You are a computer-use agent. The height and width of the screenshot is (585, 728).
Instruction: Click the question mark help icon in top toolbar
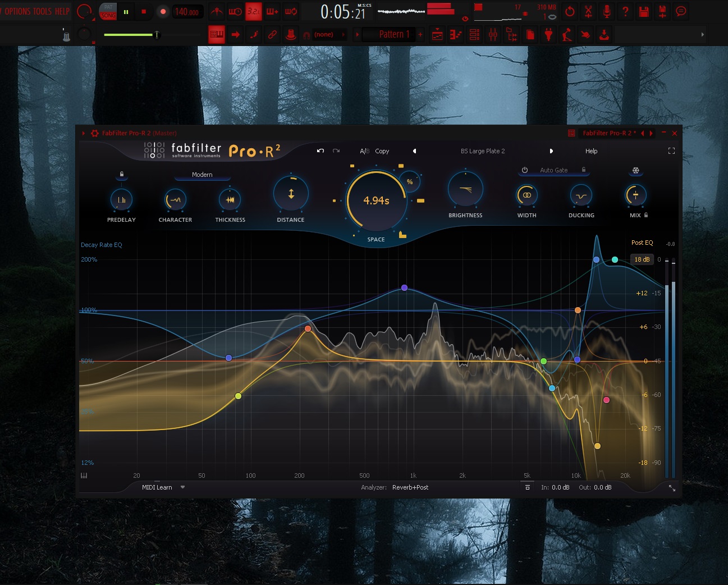point(625,11)
